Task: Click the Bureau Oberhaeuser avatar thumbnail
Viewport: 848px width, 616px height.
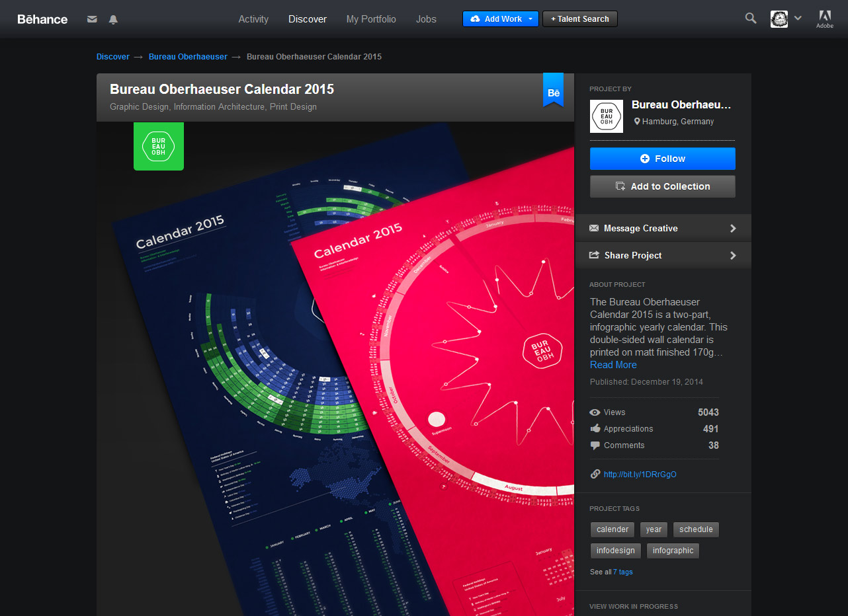Action: coord(606,116)
